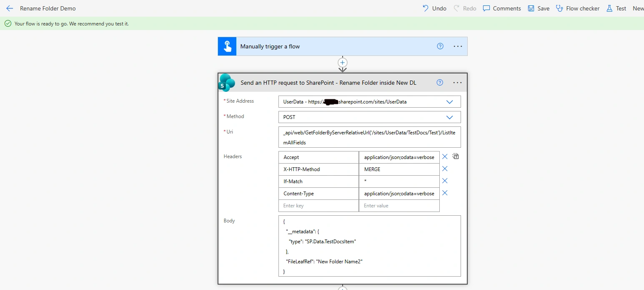Click the Accept value application/json;odata=verbose

(399, 157)
